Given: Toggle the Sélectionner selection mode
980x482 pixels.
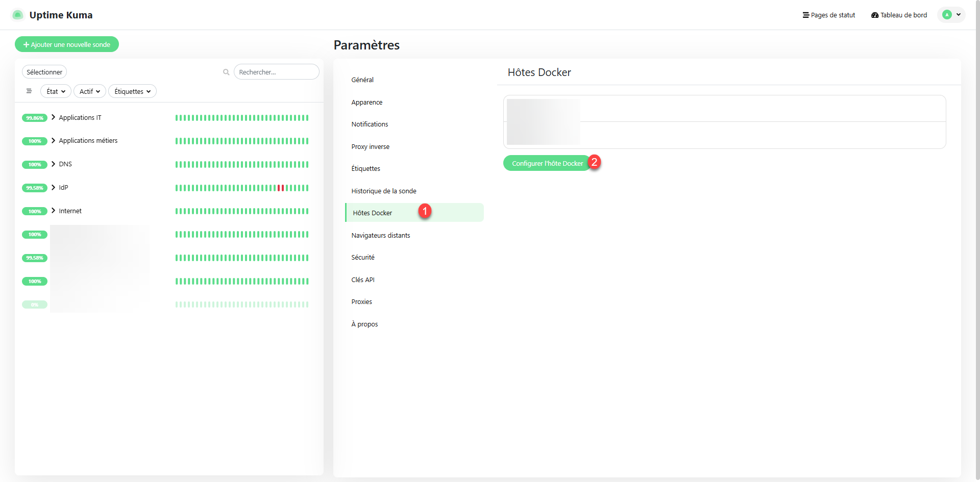Looking at the screenshot, I should (44, 72).
